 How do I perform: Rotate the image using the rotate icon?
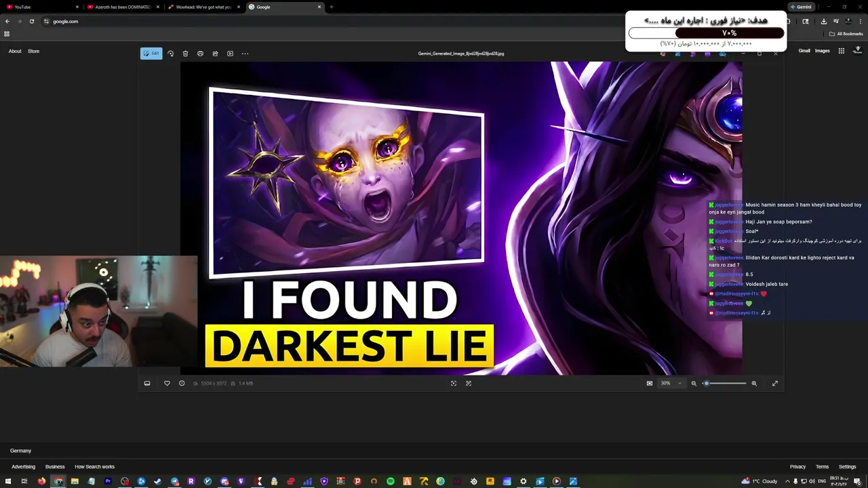pos(170,54)
